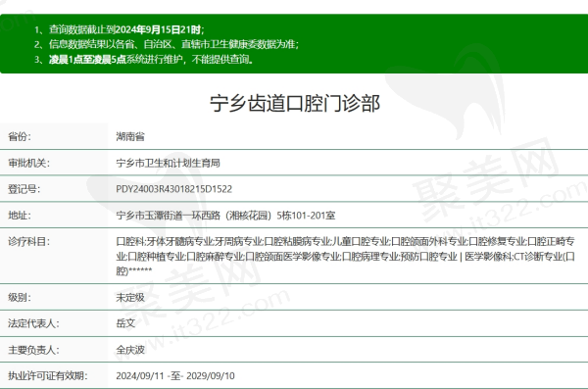This screenshot has height=389, width=588.
Task: Select the value 宁乡市卫生和计划生育局
Action: point(168,163)
